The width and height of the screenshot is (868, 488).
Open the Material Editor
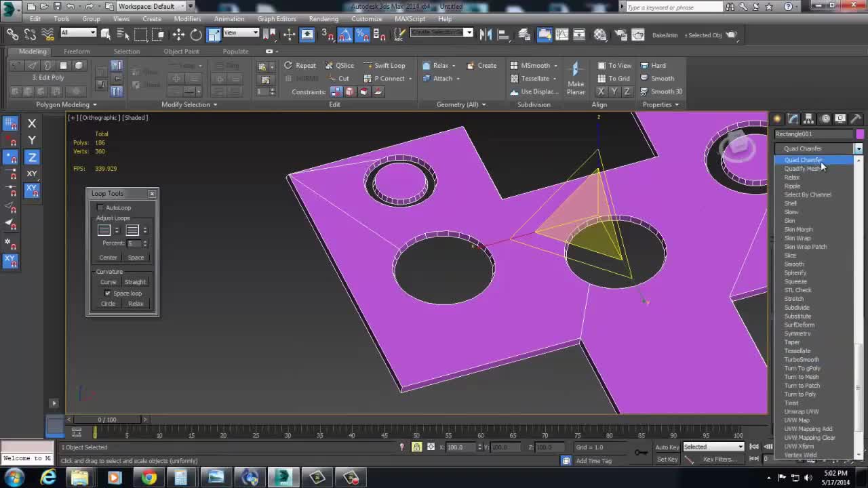(x=600, y=35)
